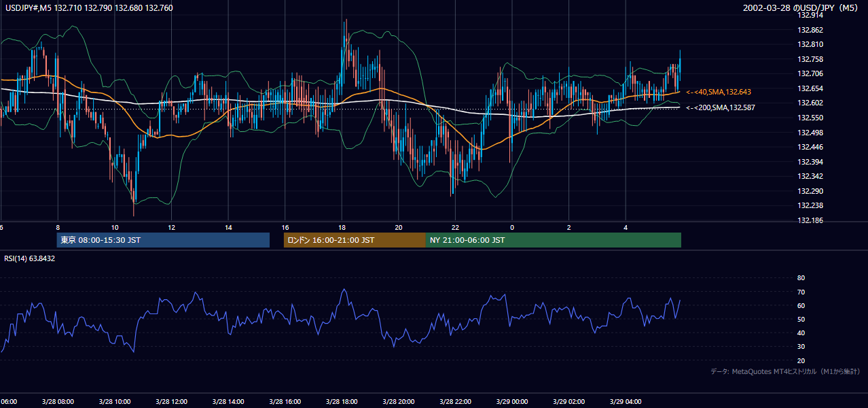868x408 pixels.
Task: Click the RSI scale value 80
Action: (x=801, y=278)
